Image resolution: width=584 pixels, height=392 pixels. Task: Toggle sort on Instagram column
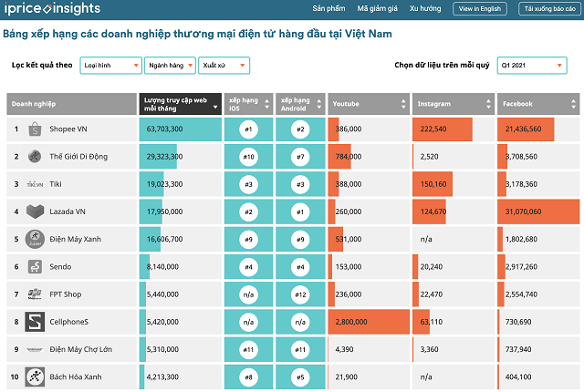point(488,104)
